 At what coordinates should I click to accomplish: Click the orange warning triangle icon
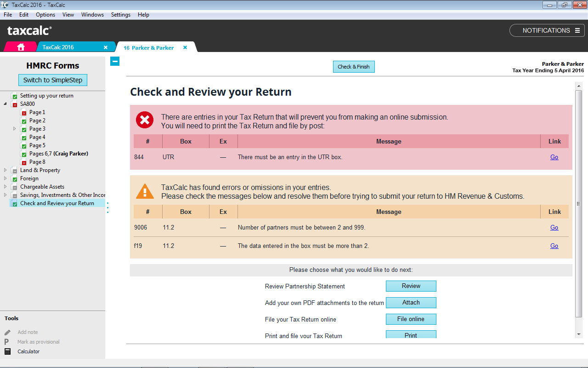[x=145, y=191]
